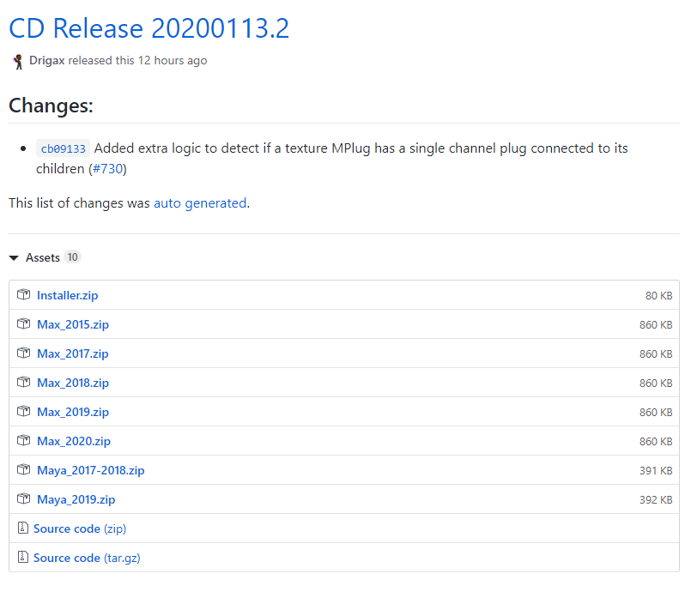The image size is (697, 616).
Task: Click the 860 KB size of Max_2017.zip
Action: coord(656,354)
